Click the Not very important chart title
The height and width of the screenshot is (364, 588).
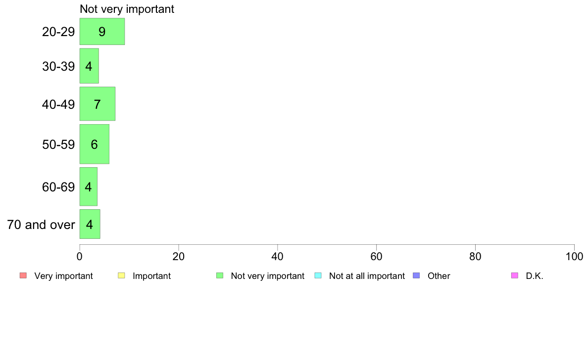pos(127,9)
